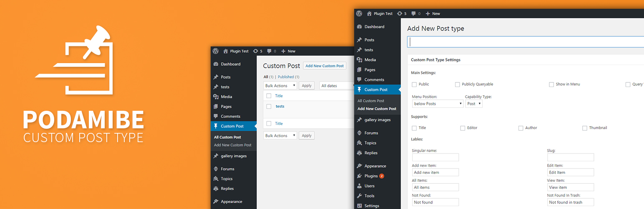Open updates icon showing 5, front window

400,13
